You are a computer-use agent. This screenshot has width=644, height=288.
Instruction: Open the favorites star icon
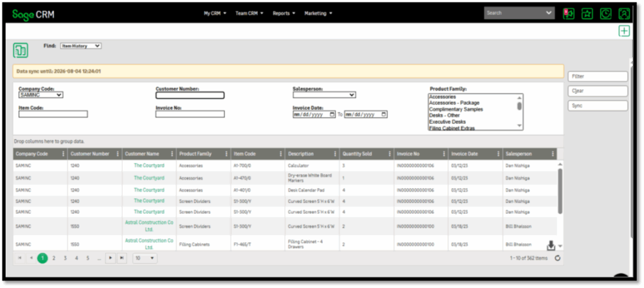point(587,14)
